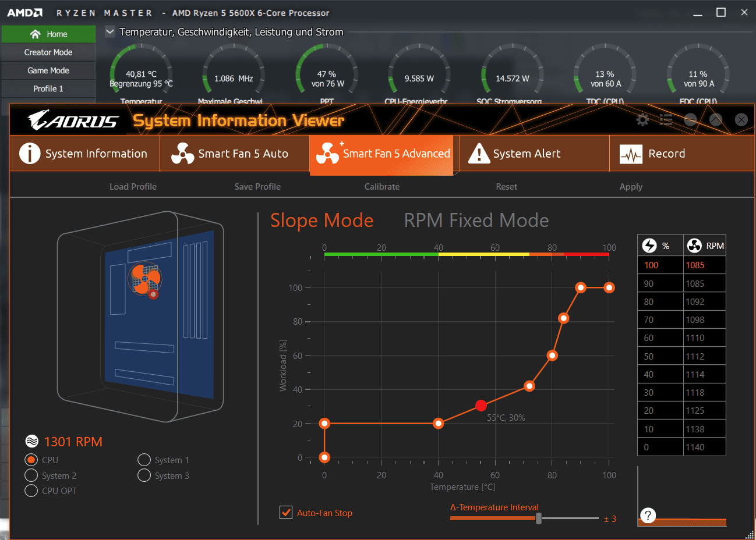Image resolution: width=756 pixels, height=540 pixels.
Task: Open Game Mode in Ryzen Master
Action: pos(48,70)
